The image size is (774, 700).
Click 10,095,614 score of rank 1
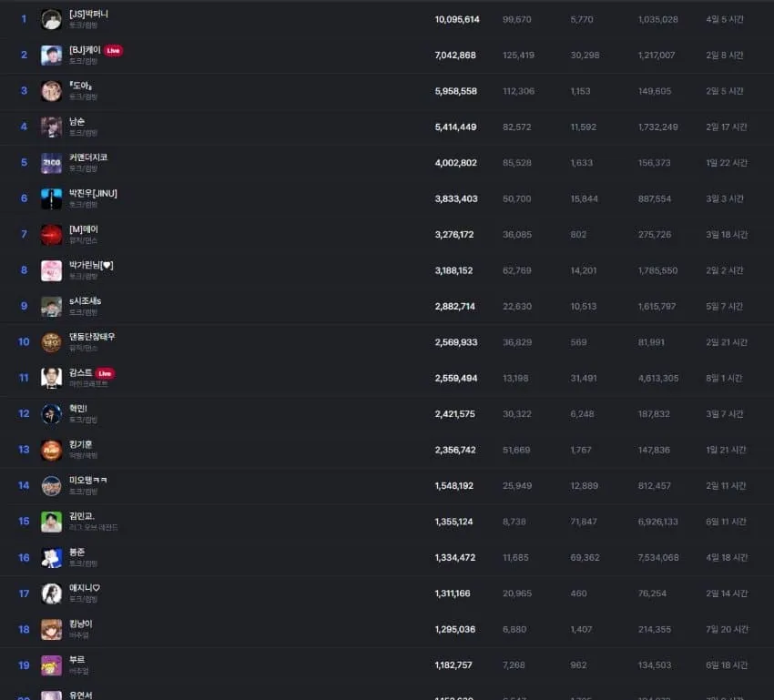(x=457, y=19)
